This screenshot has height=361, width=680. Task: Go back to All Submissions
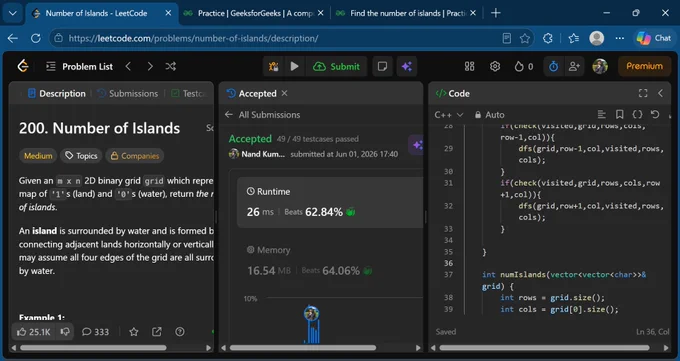pyautogui.click(x=262, y=115)
